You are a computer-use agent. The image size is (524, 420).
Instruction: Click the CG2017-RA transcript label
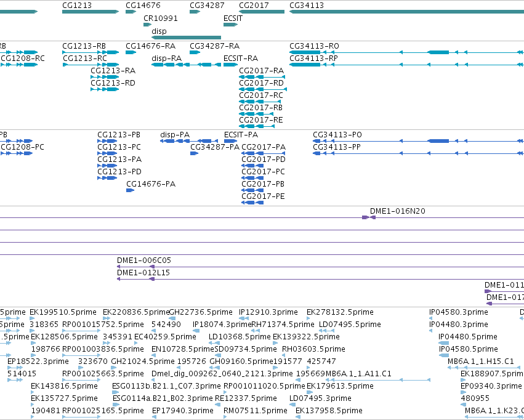pyautogui.click(x=261, y=71)
